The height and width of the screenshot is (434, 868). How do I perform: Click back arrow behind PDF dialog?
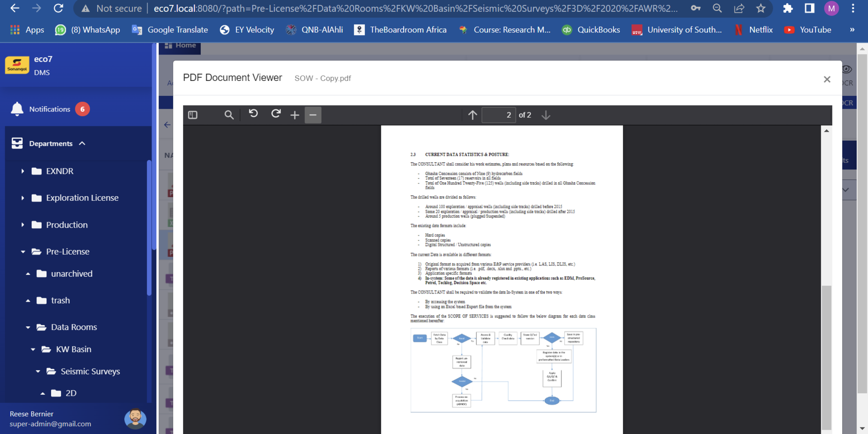167,125
